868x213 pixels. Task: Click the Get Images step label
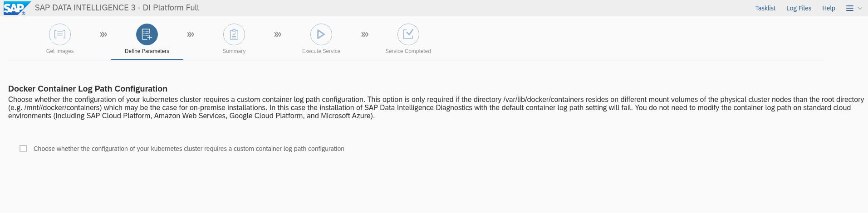[x=60, y=51]
